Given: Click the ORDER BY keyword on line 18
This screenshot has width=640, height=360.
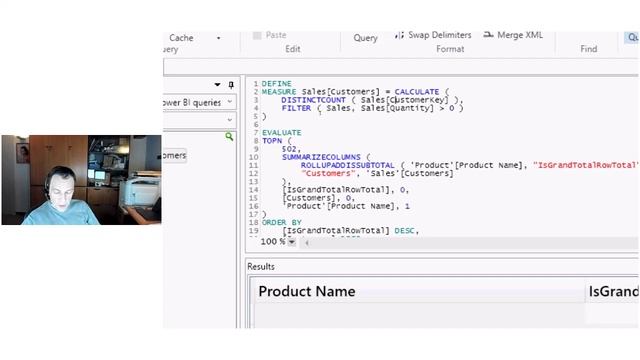Looking at the screenshot, I should 282,222.
